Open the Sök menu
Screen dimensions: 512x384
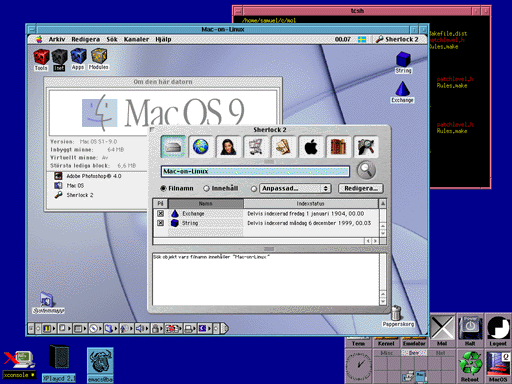(112, 39)
